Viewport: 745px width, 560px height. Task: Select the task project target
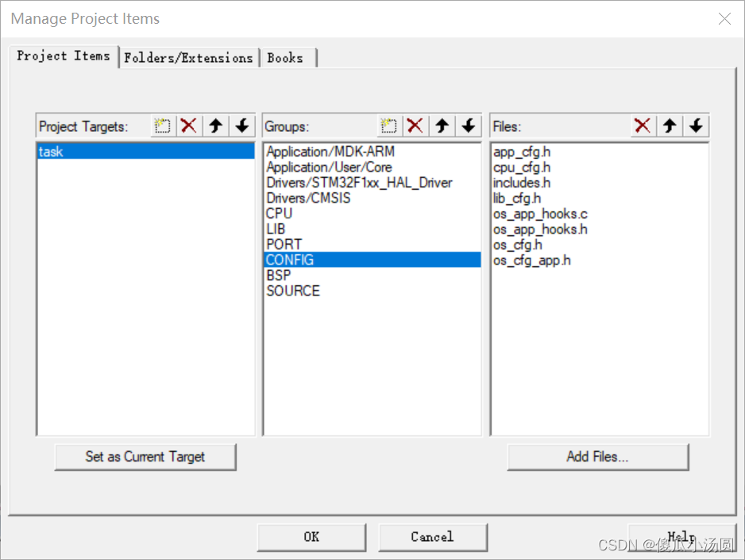[146, 152]
